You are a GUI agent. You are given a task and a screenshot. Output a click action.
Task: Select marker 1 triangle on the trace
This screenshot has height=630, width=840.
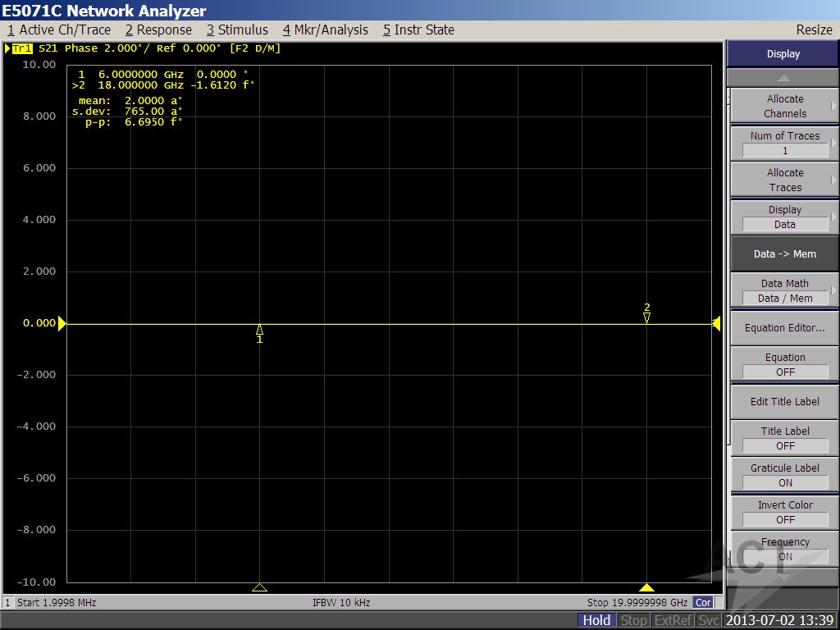(x=259, y=329)
